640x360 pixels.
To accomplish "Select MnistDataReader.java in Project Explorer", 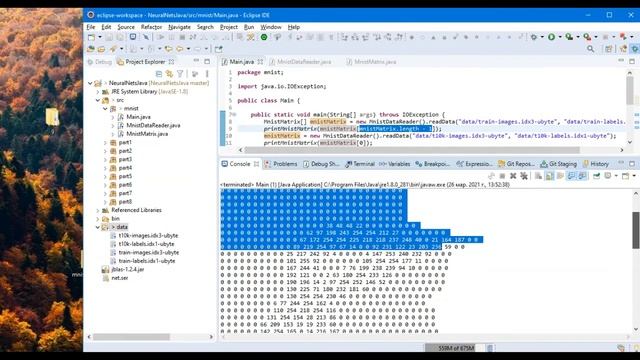I will pyautogui.click(x=153, y=125).
